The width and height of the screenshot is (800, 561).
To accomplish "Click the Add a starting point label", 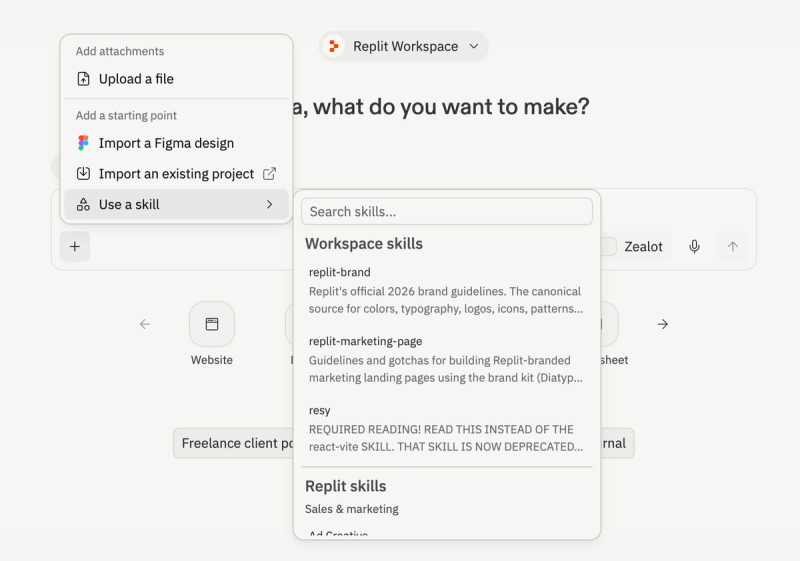I will [126, 115].
